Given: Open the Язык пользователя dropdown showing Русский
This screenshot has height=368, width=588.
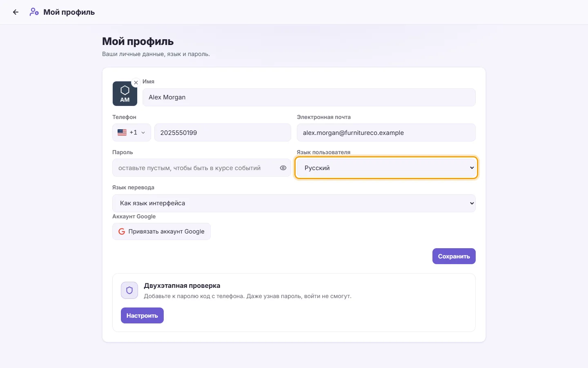Looking at the screenshot, I should point(386,168).
